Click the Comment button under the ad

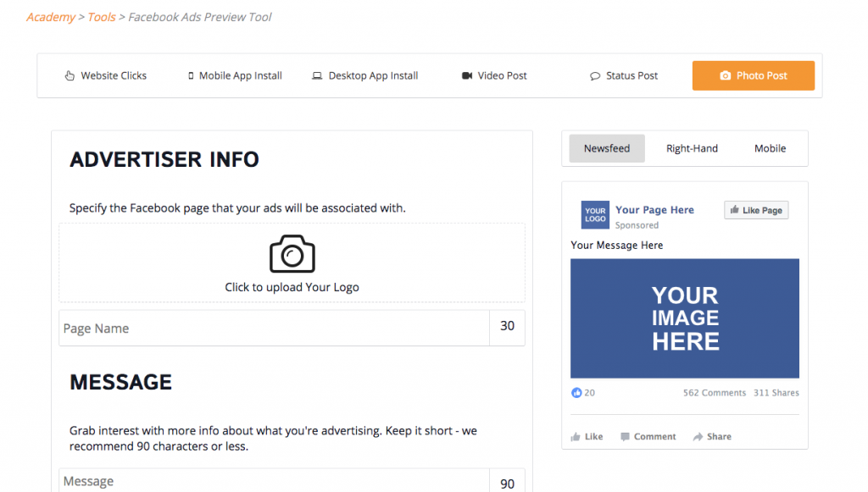click(648, 437)
